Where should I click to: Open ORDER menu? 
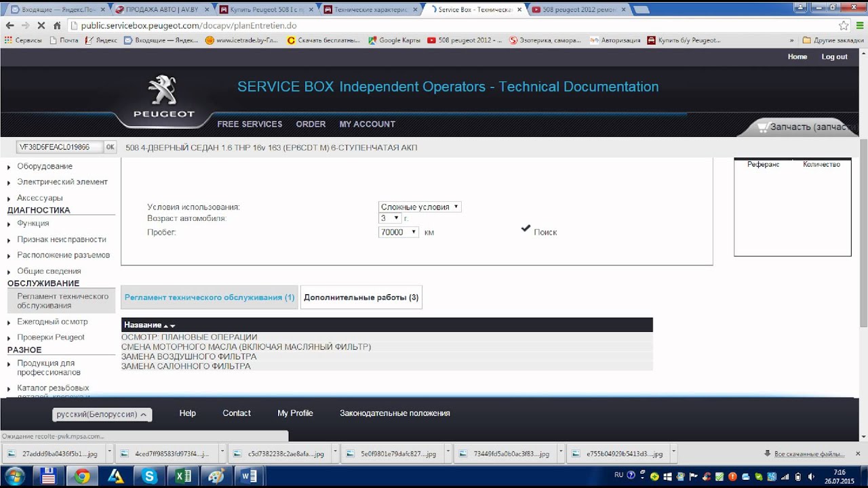[311, 124]
